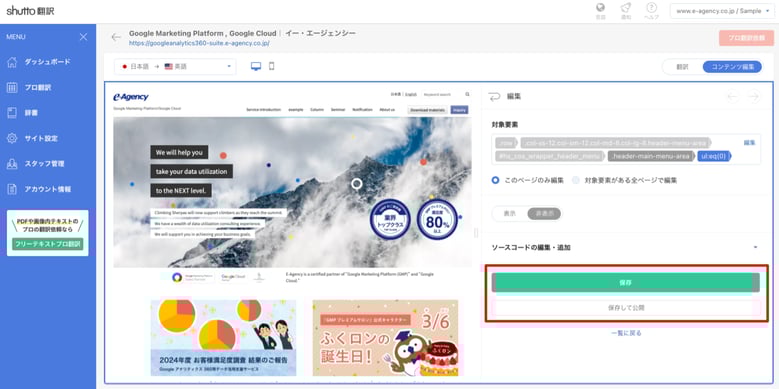The width and height of the screenshot is (779, 389).
Task: Close the MENU sidebar with the X
Action: tap(83, 37)
